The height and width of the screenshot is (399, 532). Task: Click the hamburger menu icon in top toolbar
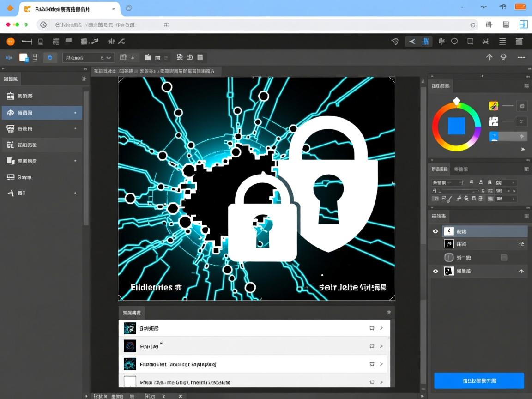coord(502,42)
